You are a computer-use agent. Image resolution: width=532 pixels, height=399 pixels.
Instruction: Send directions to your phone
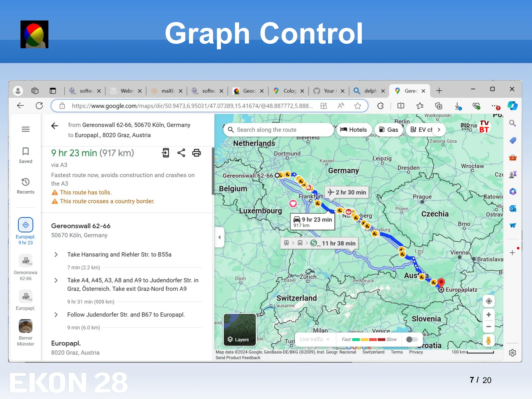[x=165, y=153]
